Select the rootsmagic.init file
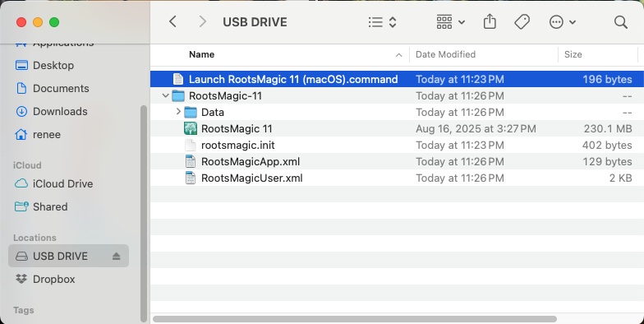This screenshot has height=324, width=644. (x=238, y=145)
